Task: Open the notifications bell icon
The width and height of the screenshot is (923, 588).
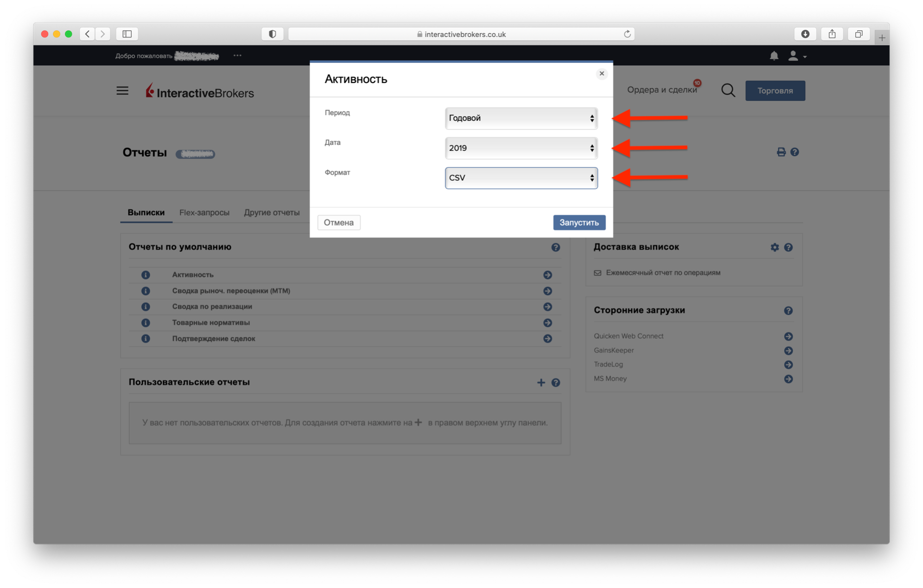Action: point(773,56)
